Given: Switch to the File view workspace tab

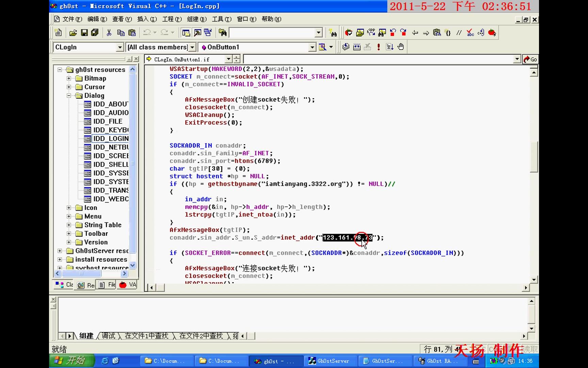Looking at the screenshot, I should coord(107,285).
